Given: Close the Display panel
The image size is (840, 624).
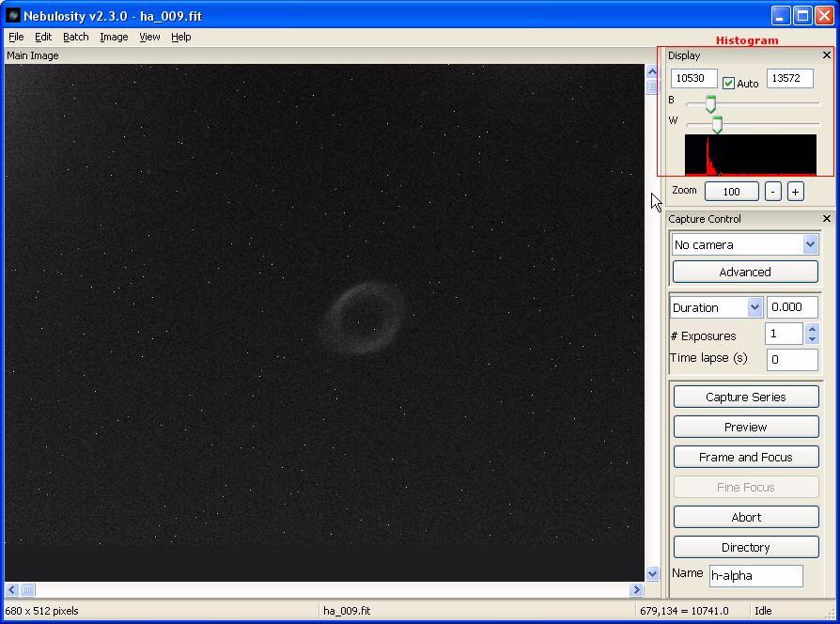Looking at the screenshot, I should click(827, 55).
